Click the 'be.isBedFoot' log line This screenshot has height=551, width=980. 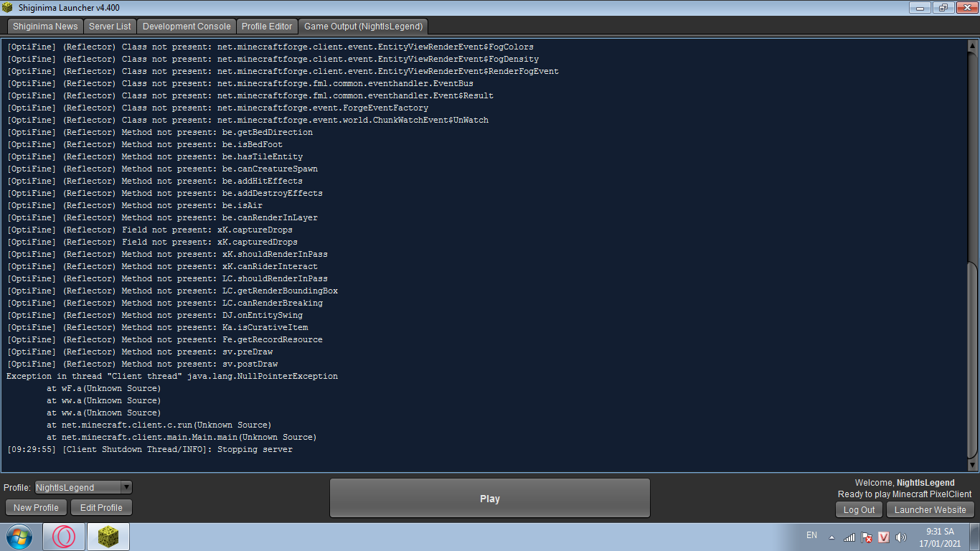(x=145, y=144)
